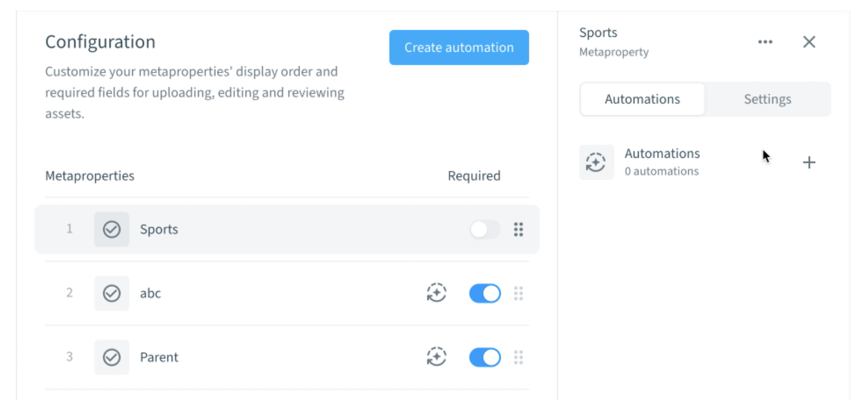Click the checkmark type icon for Parent

[112, 357]
